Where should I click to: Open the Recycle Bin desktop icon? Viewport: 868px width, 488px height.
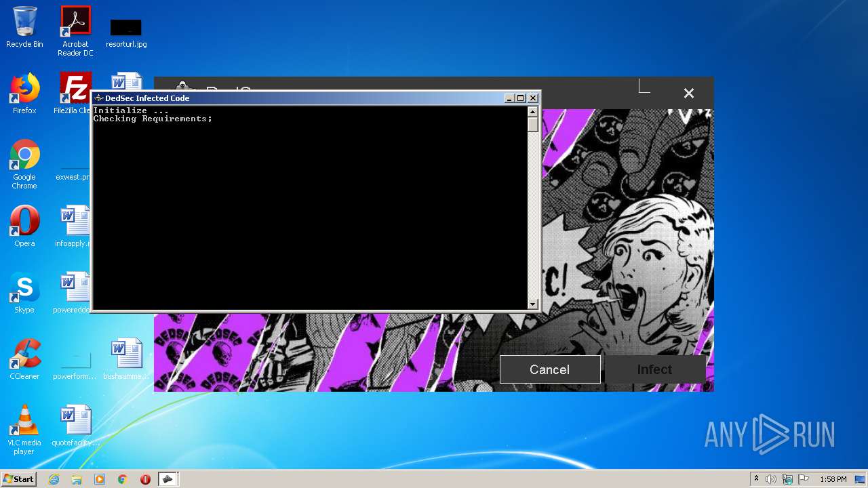24,27
